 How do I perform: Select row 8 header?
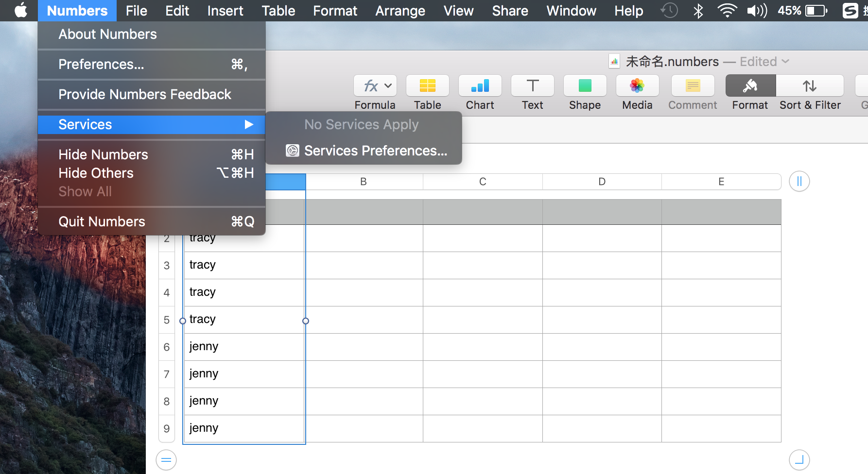point(167,401)
